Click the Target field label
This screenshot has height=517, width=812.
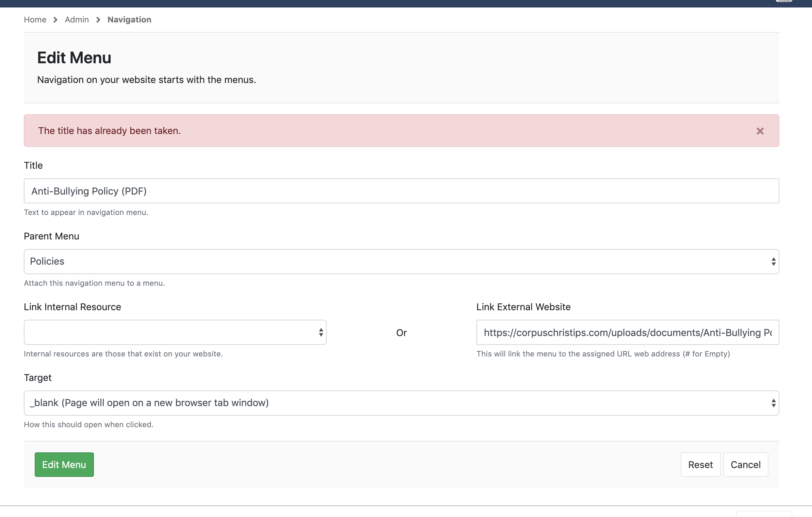pos(38,378)
